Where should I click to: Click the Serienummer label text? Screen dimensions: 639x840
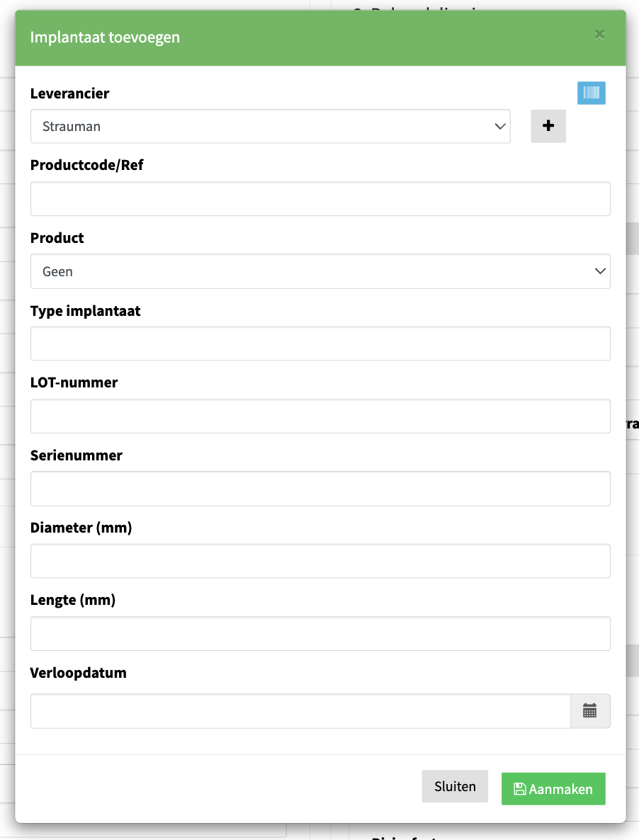click(76, 455)
